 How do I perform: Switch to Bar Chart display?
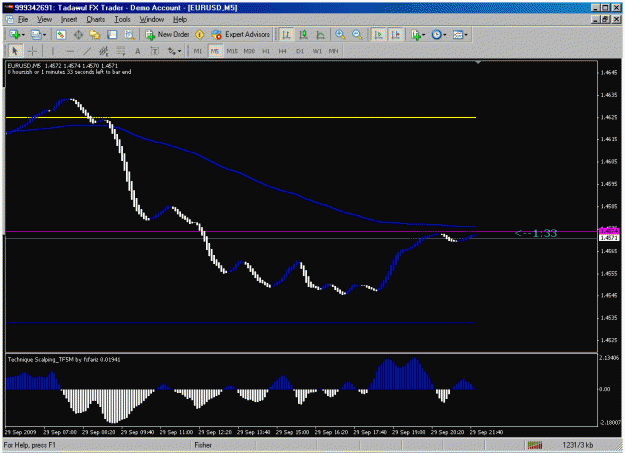tap(286, 35)
